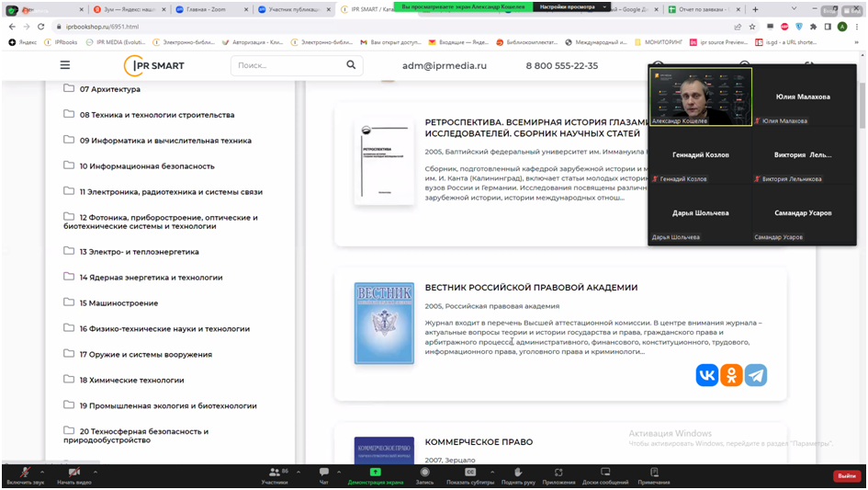Bookmark page with star icon
Screen dimensions: 868x490
(x=752, y=27)
